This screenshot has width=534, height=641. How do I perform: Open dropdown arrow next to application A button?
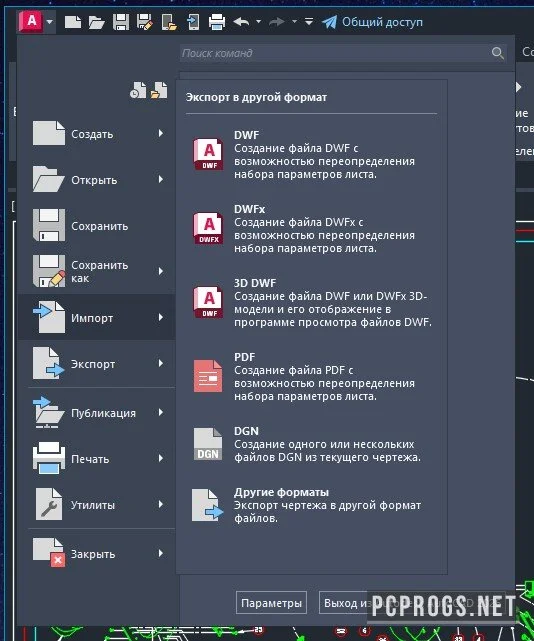coord(50,21)
